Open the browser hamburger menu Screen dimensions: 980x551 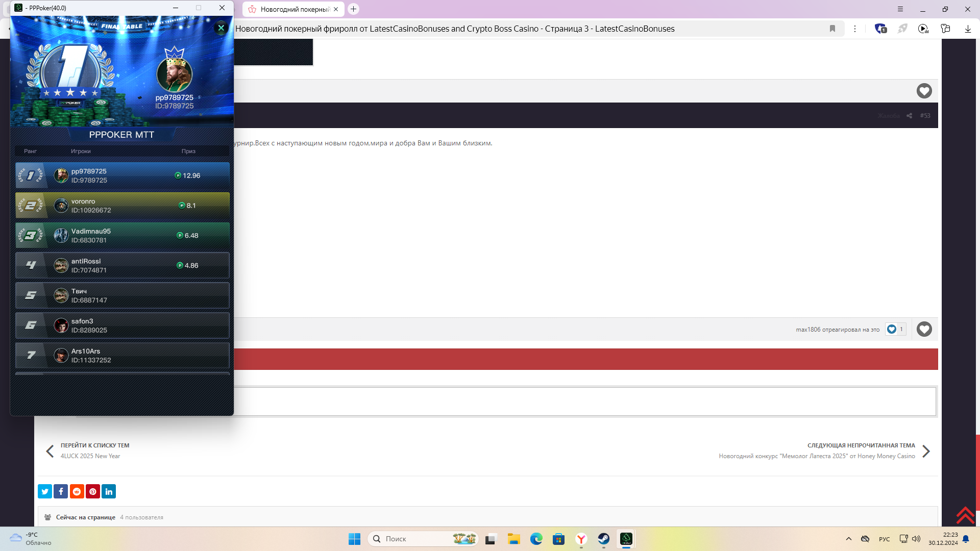[x=900, y=9]
